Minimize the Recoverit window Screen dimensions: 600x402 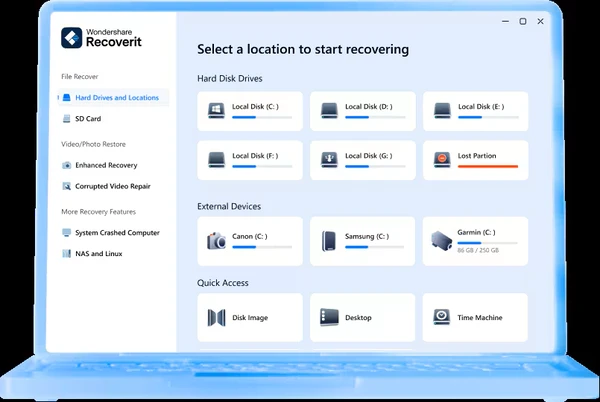point(505,21)
